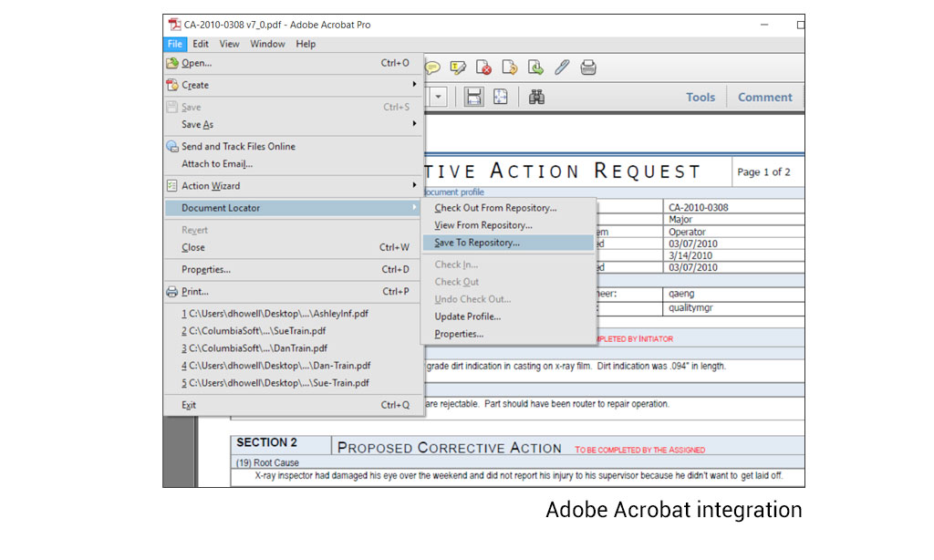
Task: Click the printer icon in toolbar
Action: pos(588,67)
